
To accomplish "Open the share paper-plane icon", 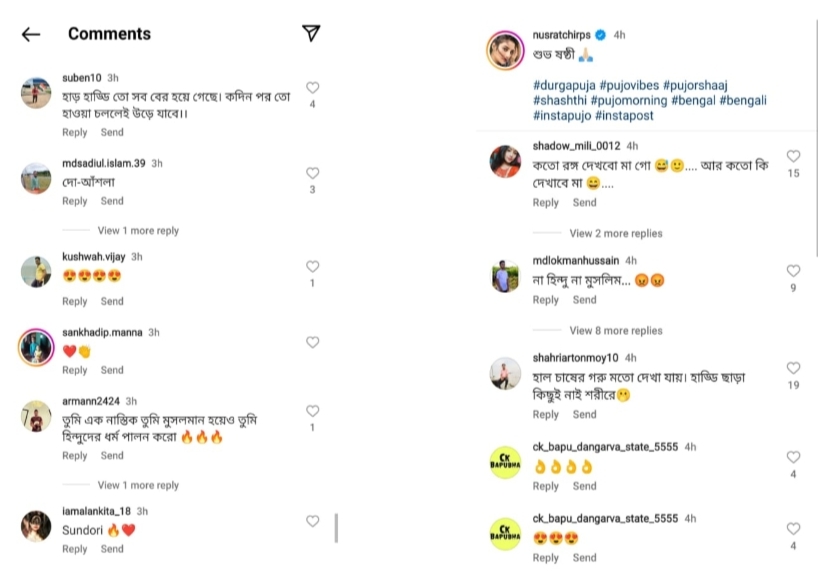I will pos(311,33).
